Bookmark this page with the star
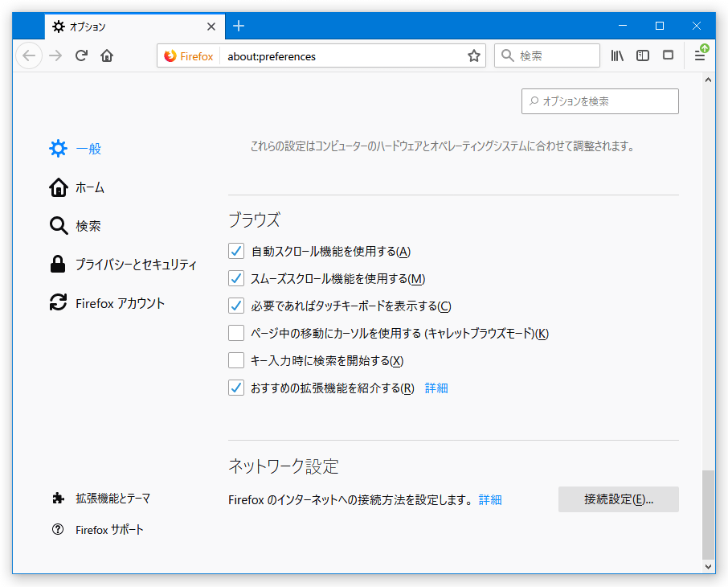728x587 pixels. tap(473, 55)
